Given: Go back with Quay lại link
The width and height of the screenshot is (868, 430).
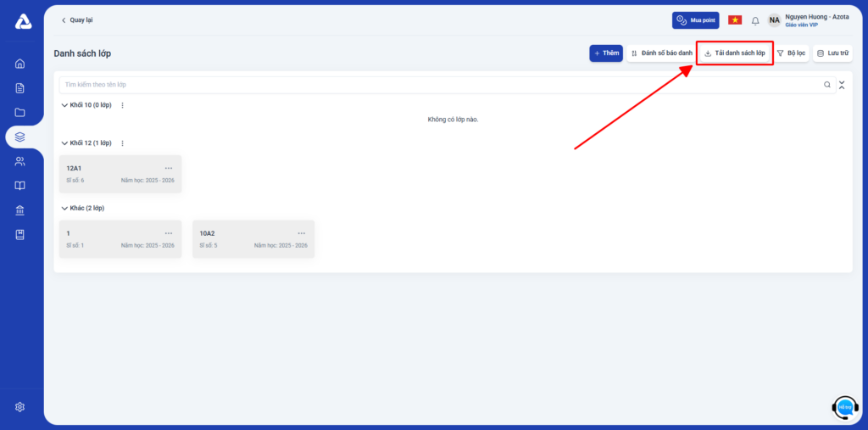Looking at the screenshot, I should pos(77,20).
